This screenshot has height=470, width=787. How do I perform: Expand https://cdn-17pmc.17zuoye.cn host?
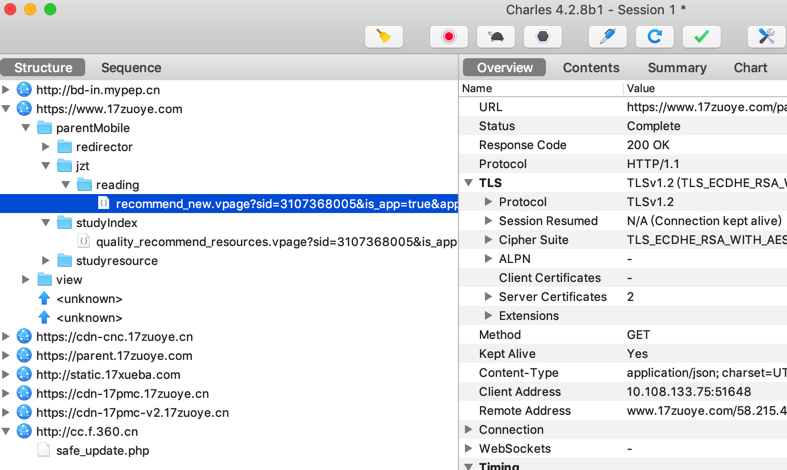click(6, 393)
